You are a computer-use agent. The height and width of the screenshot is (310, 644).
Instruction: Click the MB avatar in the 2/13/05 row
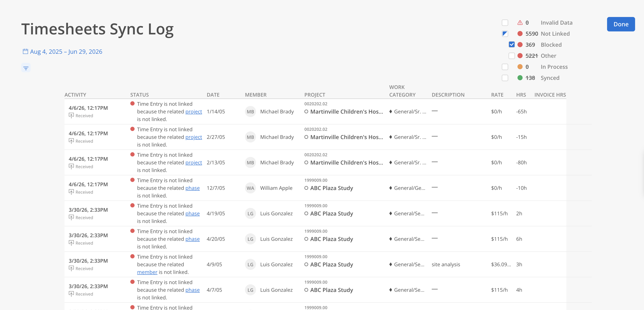click(x=250, y=163)
